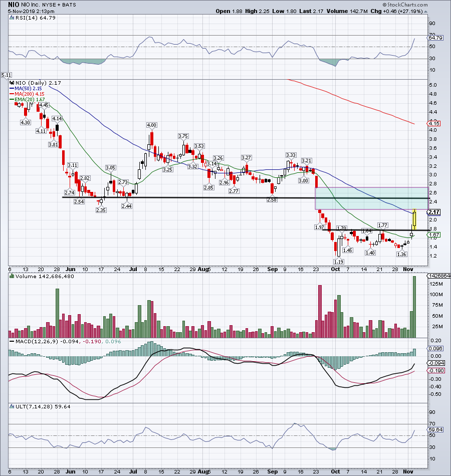Click the NYSE + BATS exchange label

59,5
